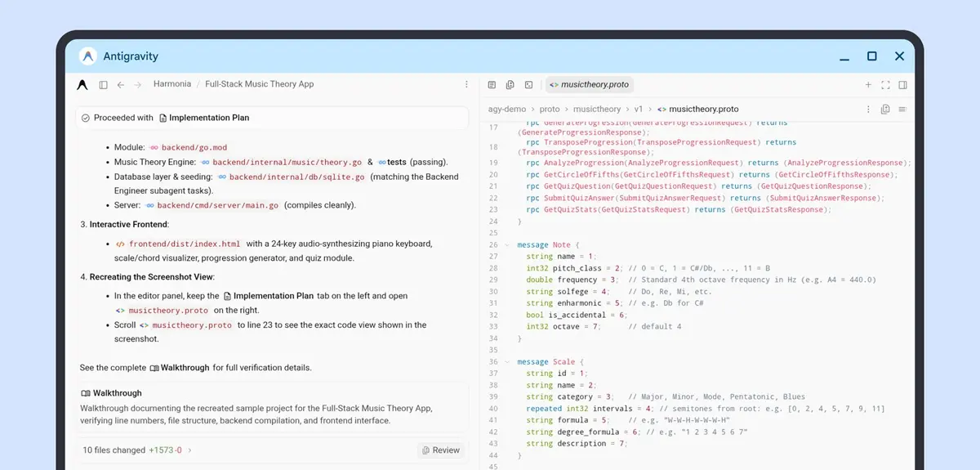Open the Implementation Plan in 'Proceeded with'
980x470 pixels.
pyautogui.click(x=209, y=118)
